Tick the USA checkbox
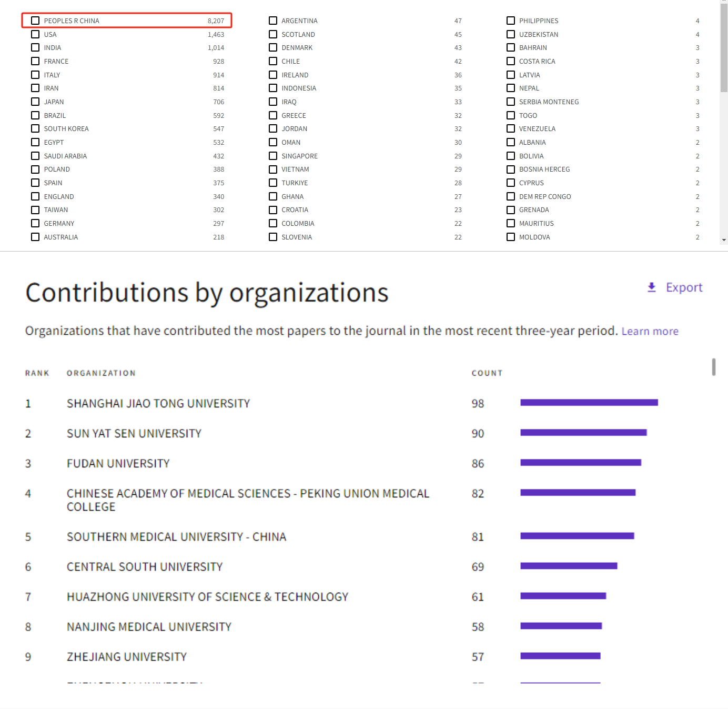This screenshot has height=709, width=728. 35,34
